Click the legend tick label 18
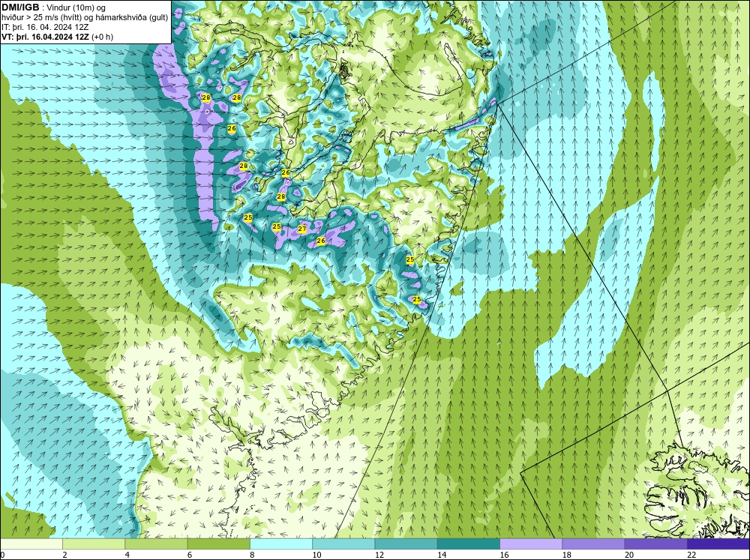Viewport: 750px width, 560px height. click(566, 555)
